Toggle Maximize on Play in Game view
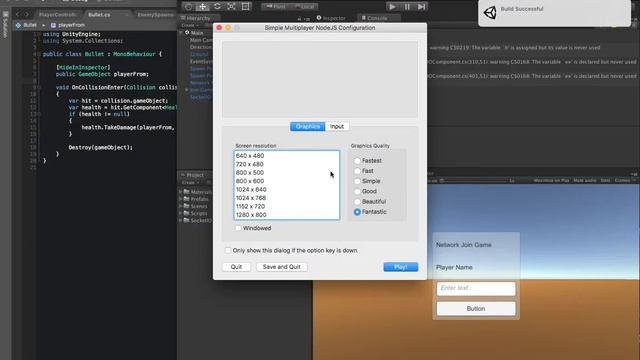Viewport: 640px width, 360px height. pos(551,180)
